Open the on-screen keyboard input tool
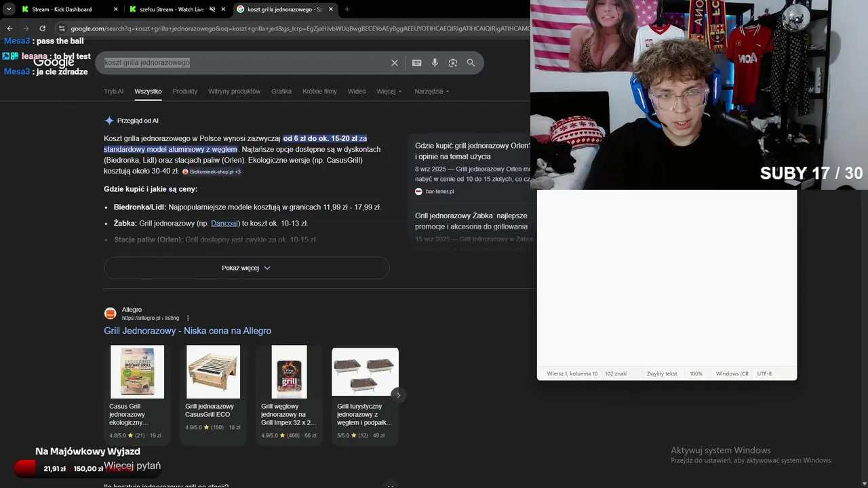Image resolution: width=868 pixels, height=488 pixels. pos(417,62)
